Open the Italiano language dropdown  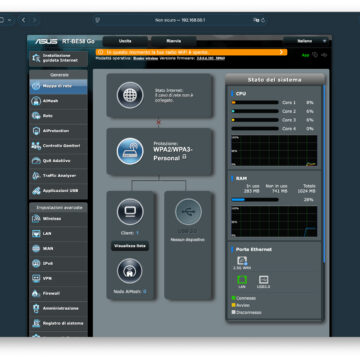306,41
